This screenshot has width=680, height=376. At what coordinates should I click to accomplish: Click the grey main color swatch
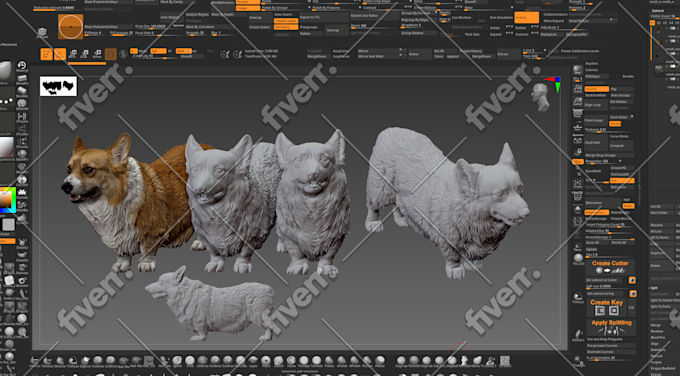coord(8,225)
